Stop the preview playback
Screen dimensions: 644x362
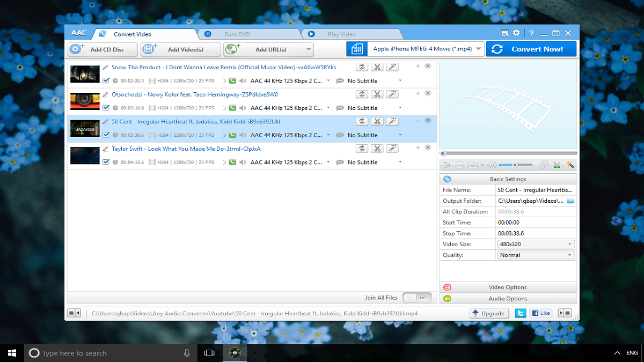coord(459,165)
